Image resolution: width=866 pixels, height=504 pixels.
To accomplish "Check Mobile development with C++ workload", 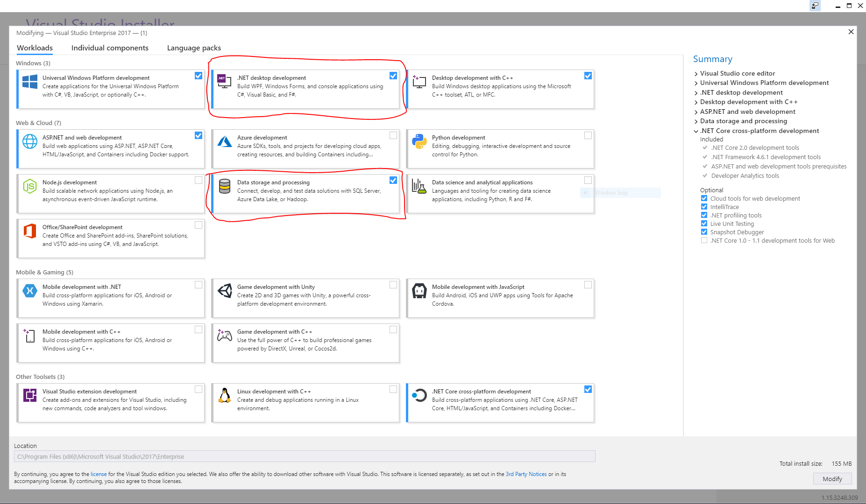I will (199, 329).
